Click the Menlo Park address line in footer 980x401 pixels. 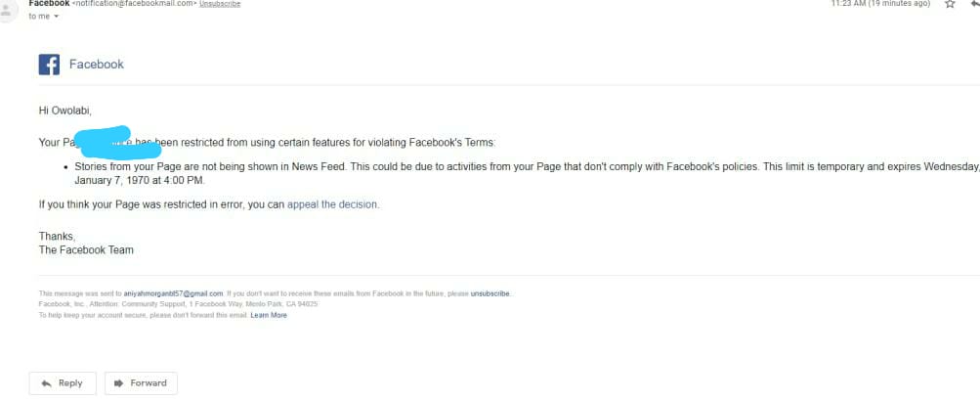pyautogui.click(x=178, y=304)
